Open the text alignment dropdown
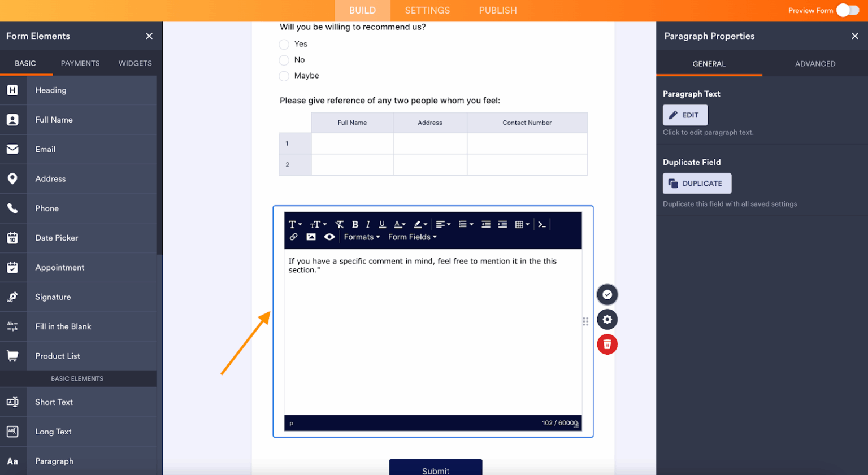868x475 pixels. tap(442, 224)
